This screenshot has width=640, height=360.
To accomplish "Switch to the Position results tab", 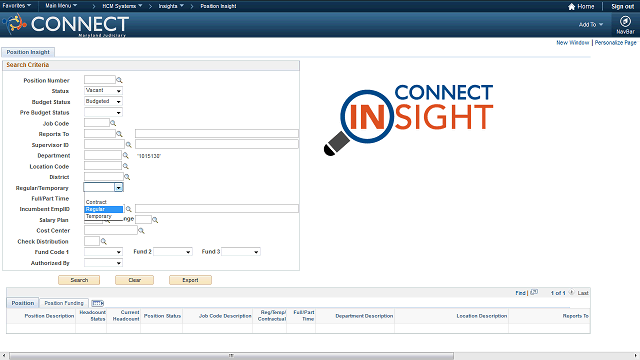I will tap(22, 303).
